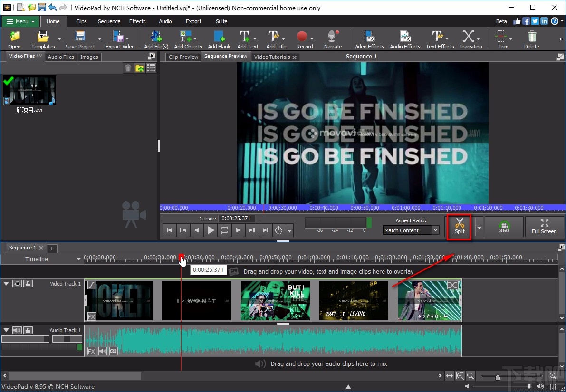Hide Video Track 1 with the eye toggle
The width and height of the screenshot is (566, 392).
(x=17, y=283)
